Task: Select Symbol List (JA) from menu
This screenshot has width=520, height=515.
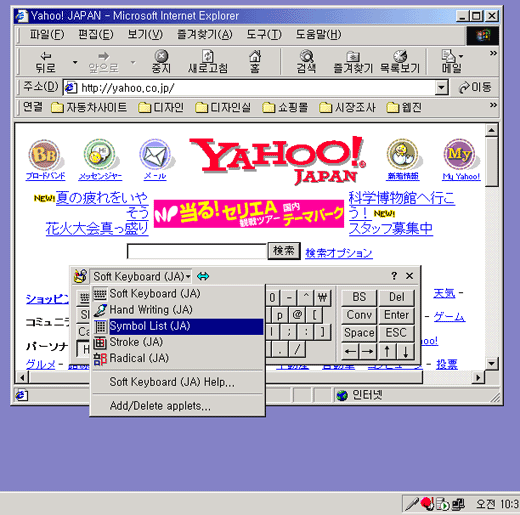Action: click(x=178, y=326)
